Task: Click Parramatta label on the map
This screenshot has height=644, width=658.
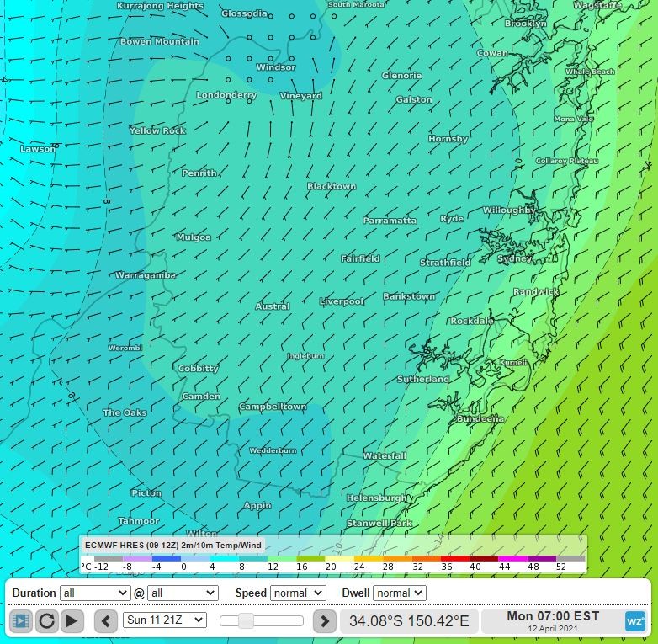Action: click(x=390, y=221)
